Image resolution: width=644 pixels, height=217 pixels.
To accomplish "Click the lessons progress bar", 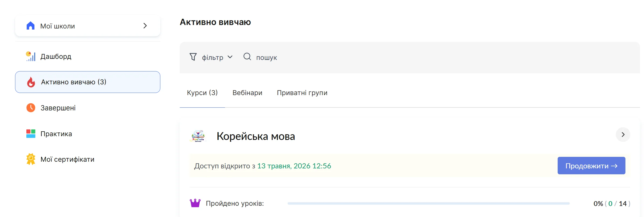I will [x=429, y=204].
